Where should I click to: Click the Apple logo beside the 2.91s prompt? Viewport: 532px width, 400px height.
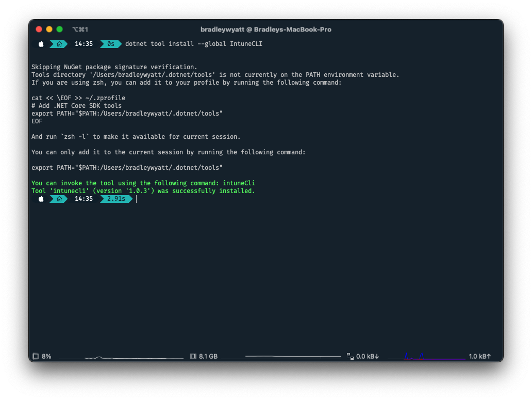point(41,199)
